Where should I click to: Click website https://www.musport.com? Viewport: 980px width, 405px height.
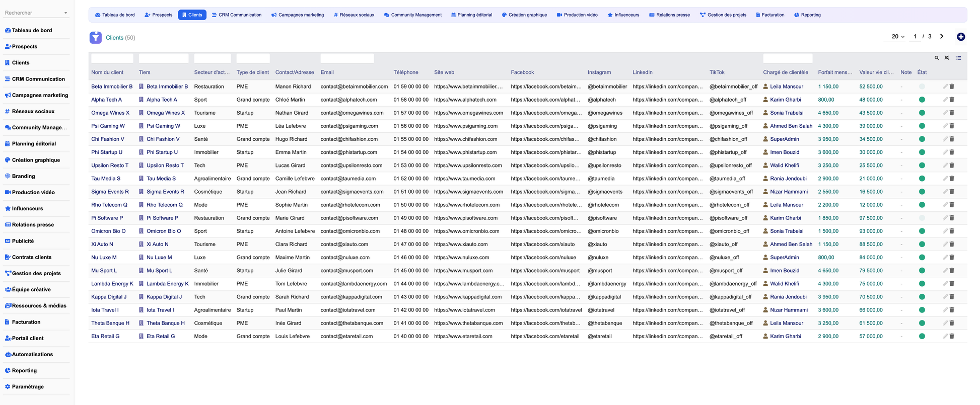pyautogui.click(x=463, y=271)
